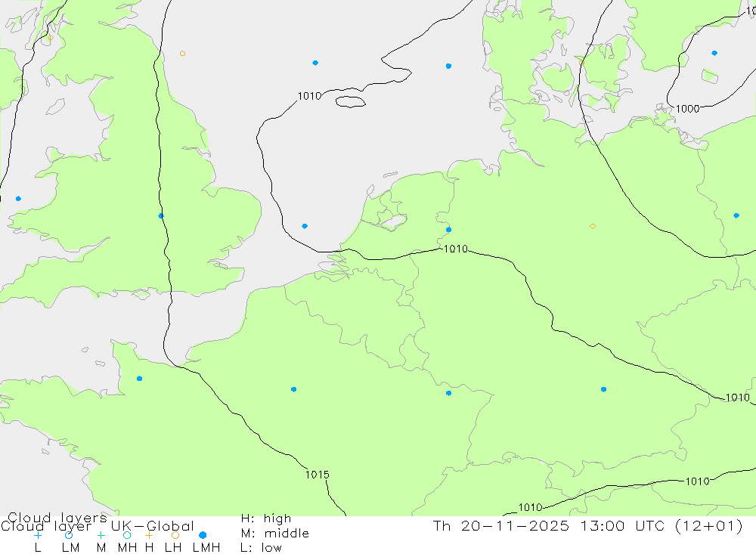Click the 'LM' legend label
This screenshot has width=756, height=554.
(71, 548)
